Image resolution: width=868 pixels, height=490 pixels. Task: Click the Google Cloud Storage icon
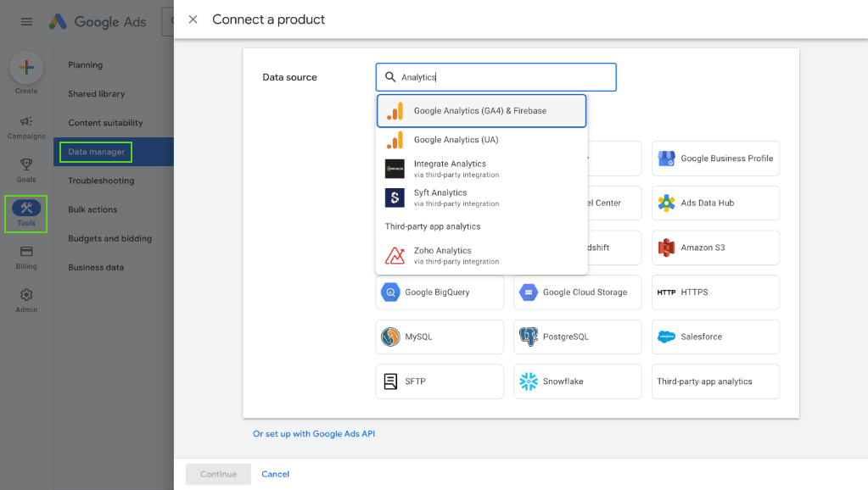528,292
